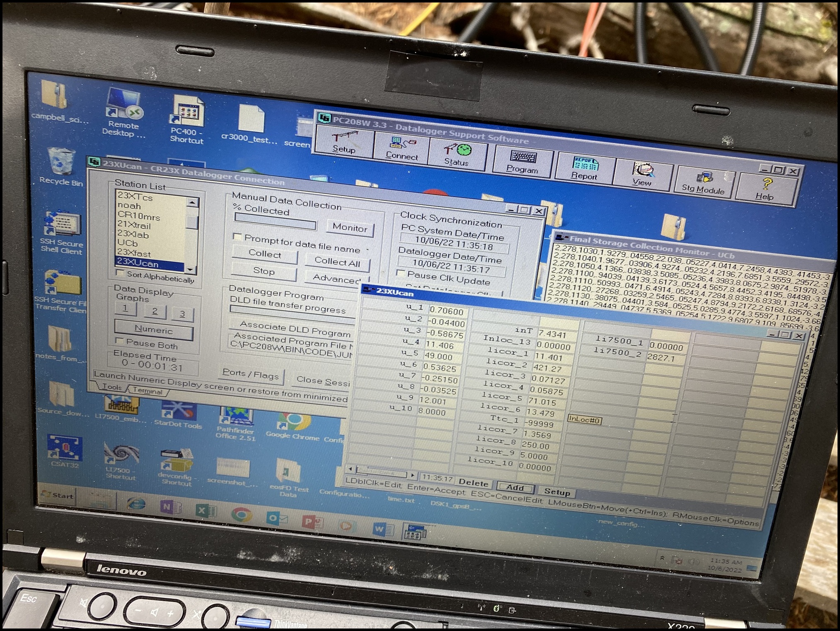Image resolution: width=840 pixels, height=631 pixels.
Task: Open the Source_dow folder icon
Action: (62, 398)
